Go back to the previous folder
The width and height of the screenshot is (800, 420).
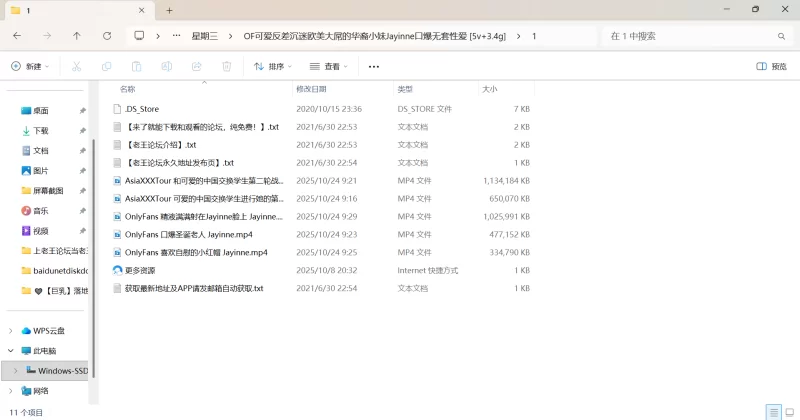pyautogui.click(x=17, y=36)
